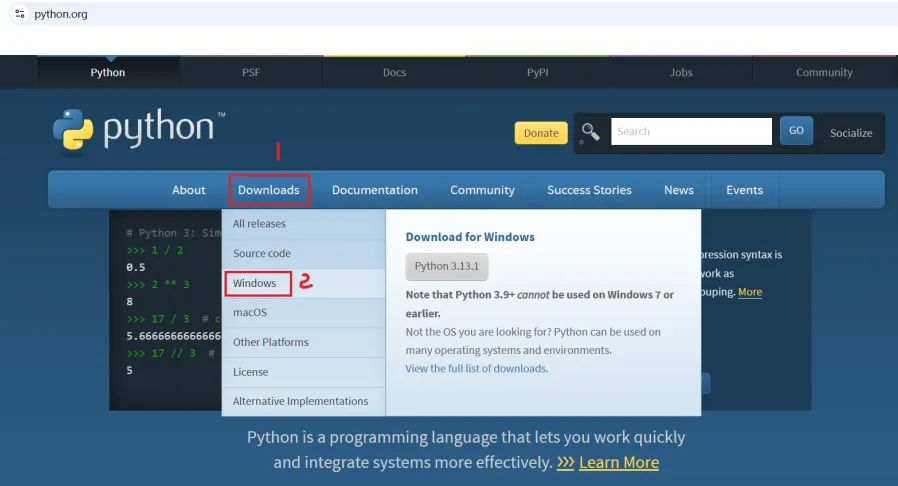898x486 pixels.
Task: Click the Python 3.13.1 download button
Action: (447, 266)
